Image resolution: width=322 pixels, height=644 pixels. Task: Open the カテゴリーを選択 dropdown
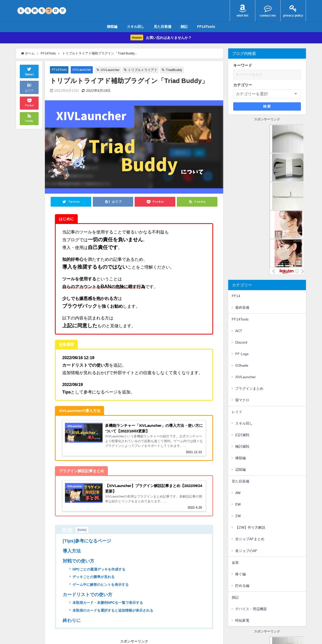[x=267, y=94]
